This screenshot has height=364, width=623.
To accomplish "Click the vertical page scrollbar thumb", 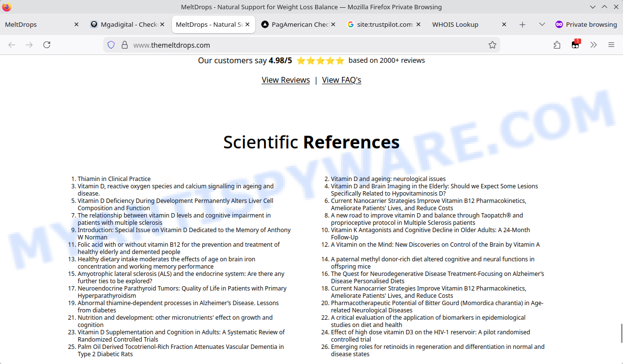I will click(621, 333).
